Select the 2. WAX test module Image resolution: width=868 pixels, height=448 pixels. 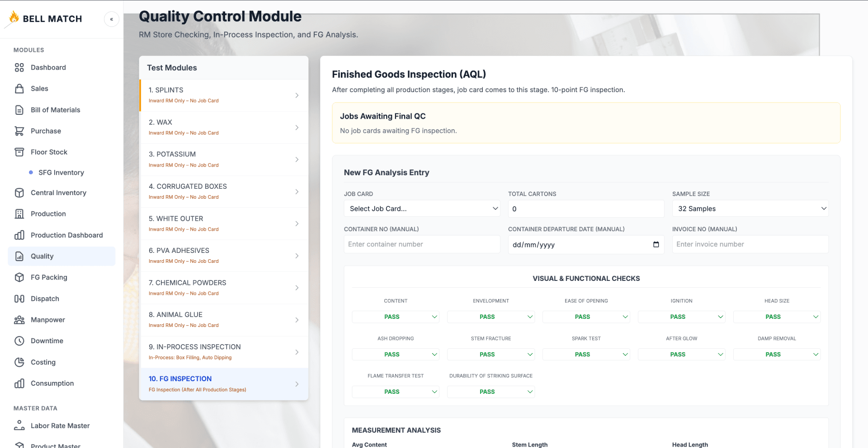click(224, 127)
